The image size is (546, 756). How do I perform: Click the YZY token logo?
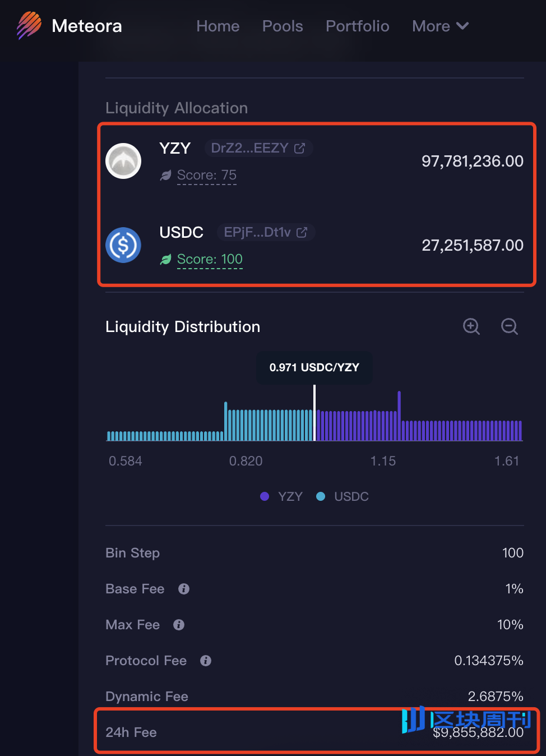coord(123,161)
